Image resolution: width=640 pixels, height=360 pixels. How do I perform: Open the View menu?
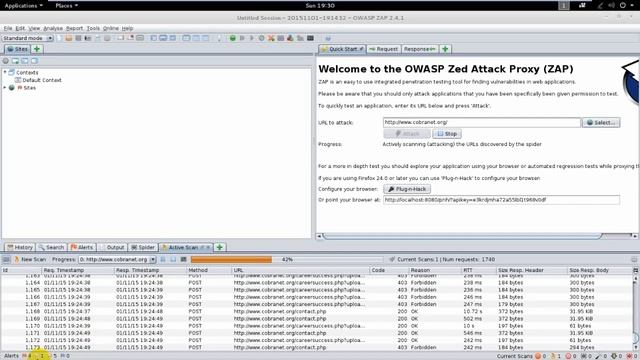(x=34, y=28)
